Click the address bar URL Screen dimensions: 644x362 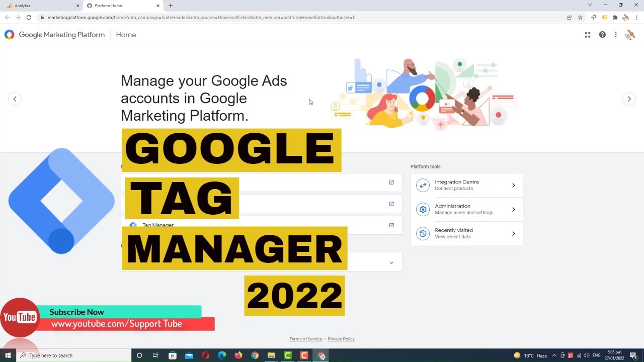click(201, 18)
